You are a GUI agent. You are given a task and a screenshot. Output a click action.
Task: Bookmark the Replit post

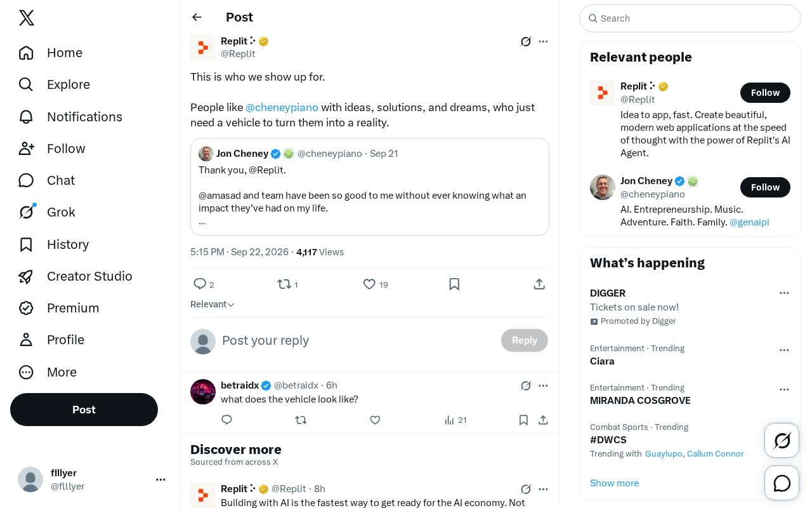[x=454, y=284]
